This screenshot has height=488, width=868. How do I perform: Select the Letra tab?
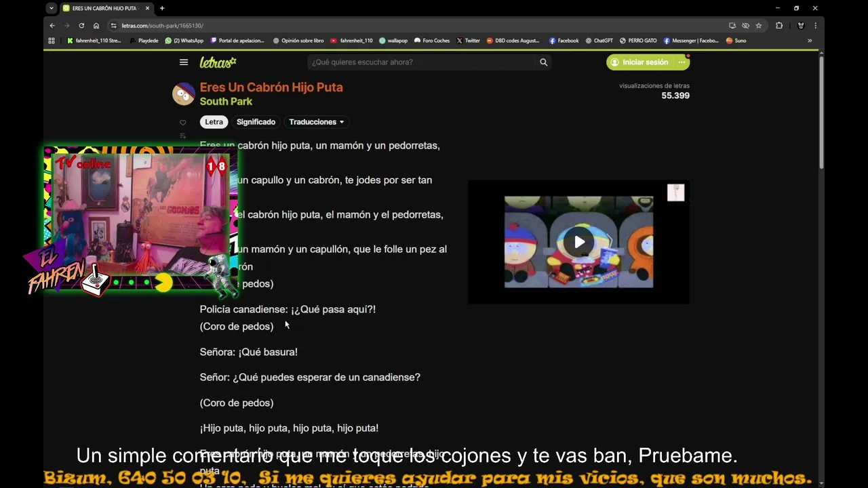214,122
